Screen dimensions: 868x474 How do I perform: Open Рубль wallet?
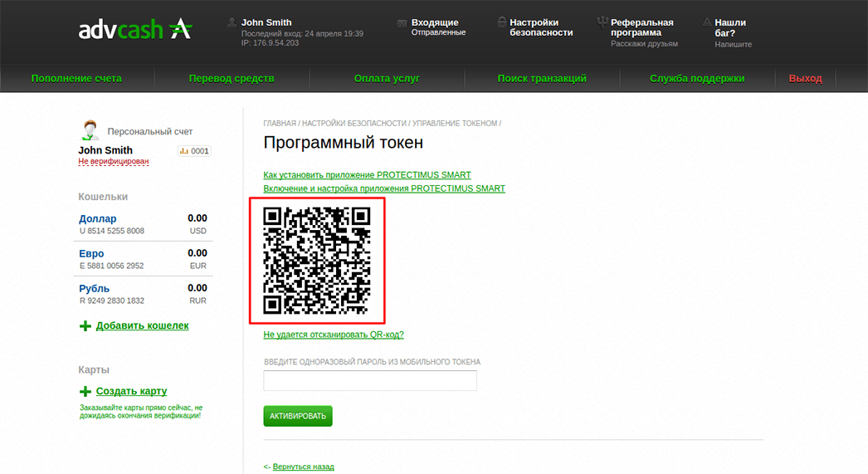94,289
